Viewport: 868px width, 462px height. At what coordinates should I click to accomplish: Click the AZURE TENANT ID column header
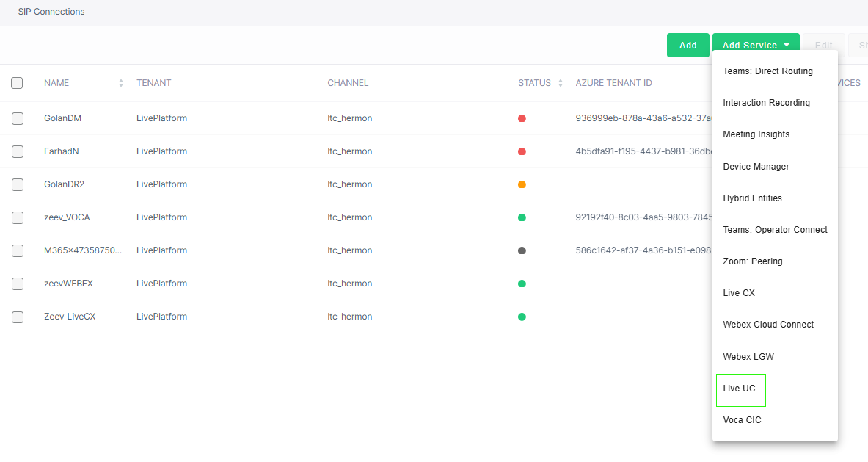point(613,83)
